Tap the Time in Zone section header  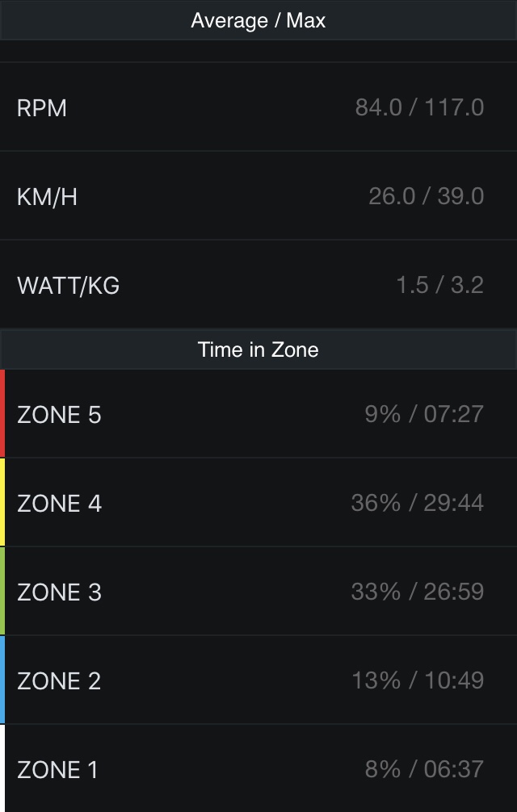click(258, 349)
